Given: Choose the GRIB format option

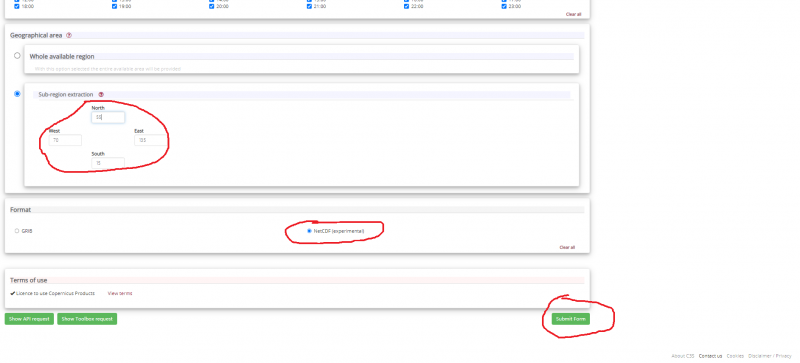Looking at the screenshot, I should [x=17, y=231].
